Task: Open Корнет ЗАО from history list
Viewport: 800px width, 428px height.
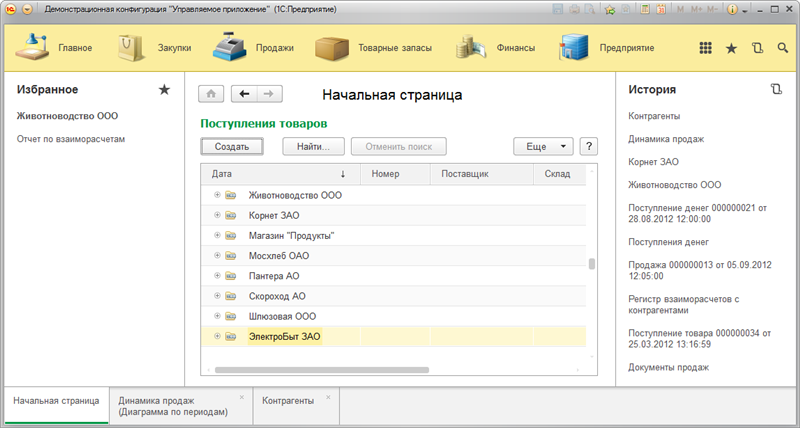Action: [651, 162]
